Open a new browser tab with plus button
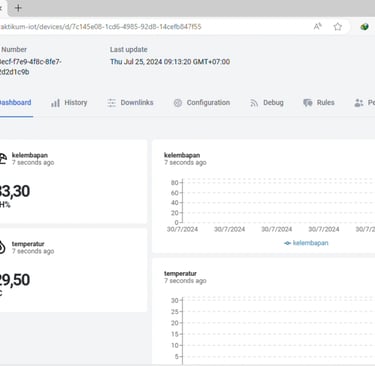Screen dimensions: 375x366 (x=18, y=8)
